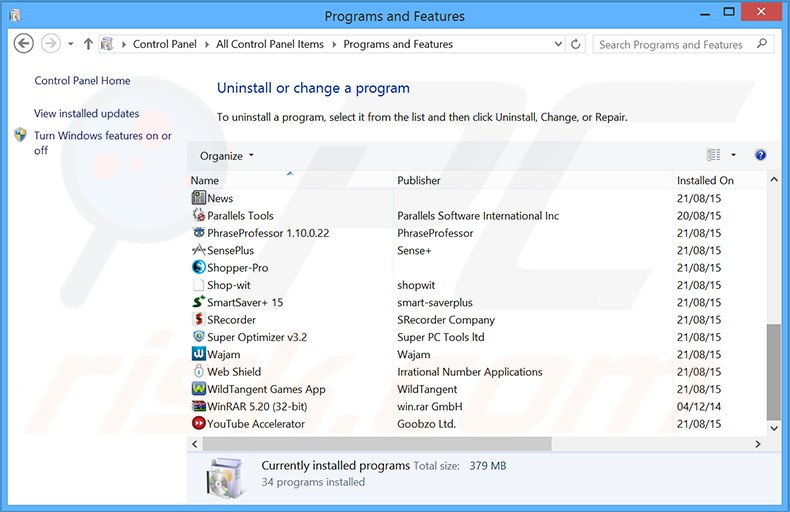The width and height of the screenshot is (790, 512).
Task: Click the Shopper-Pro globe icon
Action: (199, 267)
